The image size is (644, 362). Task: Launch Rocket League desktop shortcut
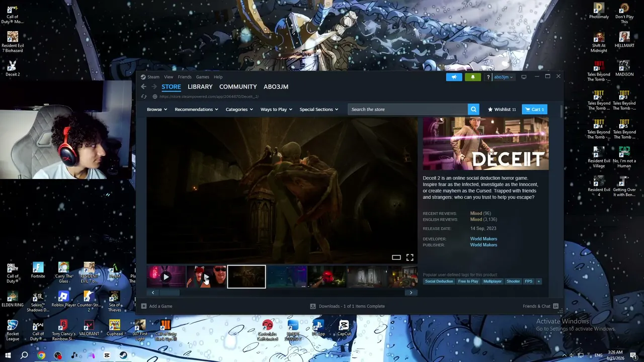coord(13,330)
